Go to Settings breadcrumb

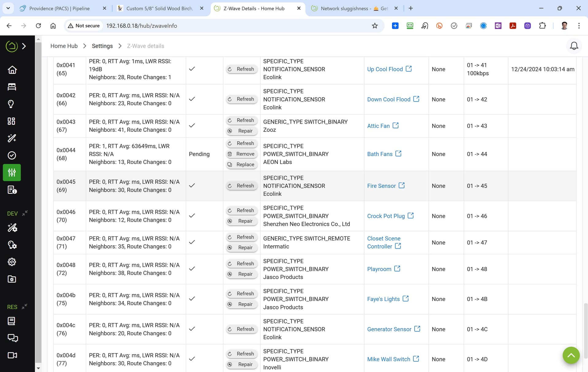tap(102, 46)
